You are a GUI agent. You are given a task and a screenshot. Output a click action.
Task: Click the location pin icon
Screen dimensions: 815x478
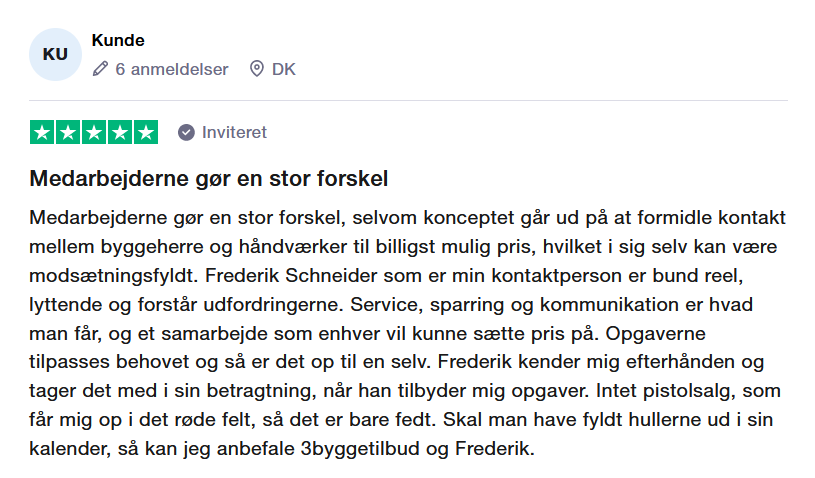(256, 69)
